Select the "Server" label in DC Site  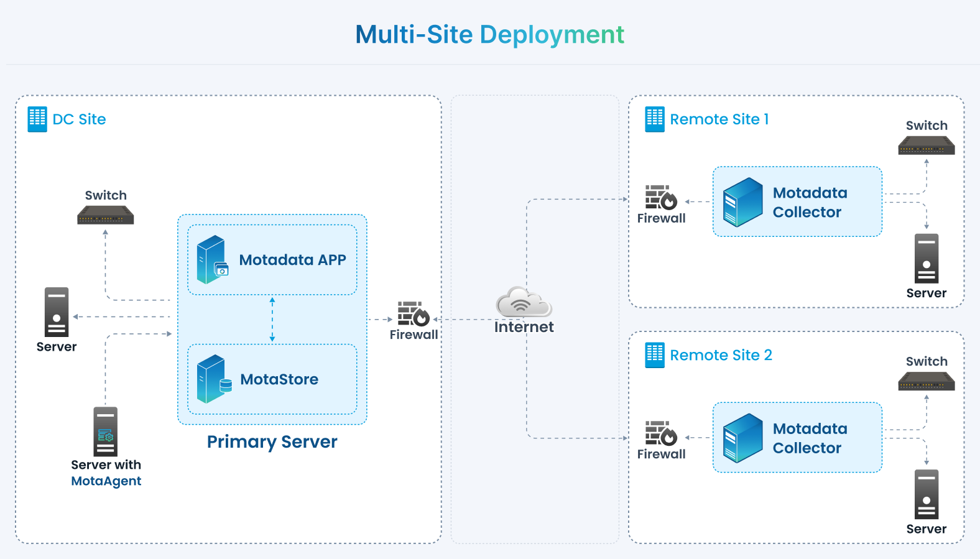[57, 347]
